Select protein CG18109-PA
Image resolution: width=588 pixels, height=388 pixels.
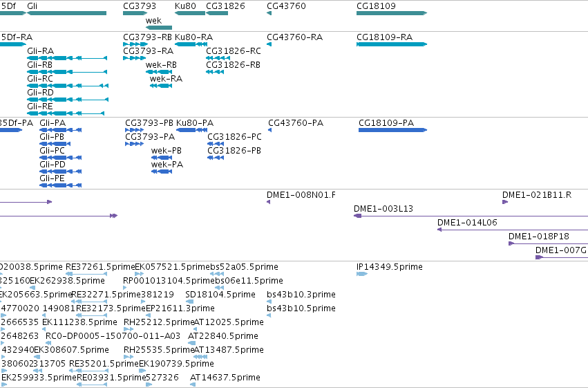pyautogui.click(x=392, y=130)
